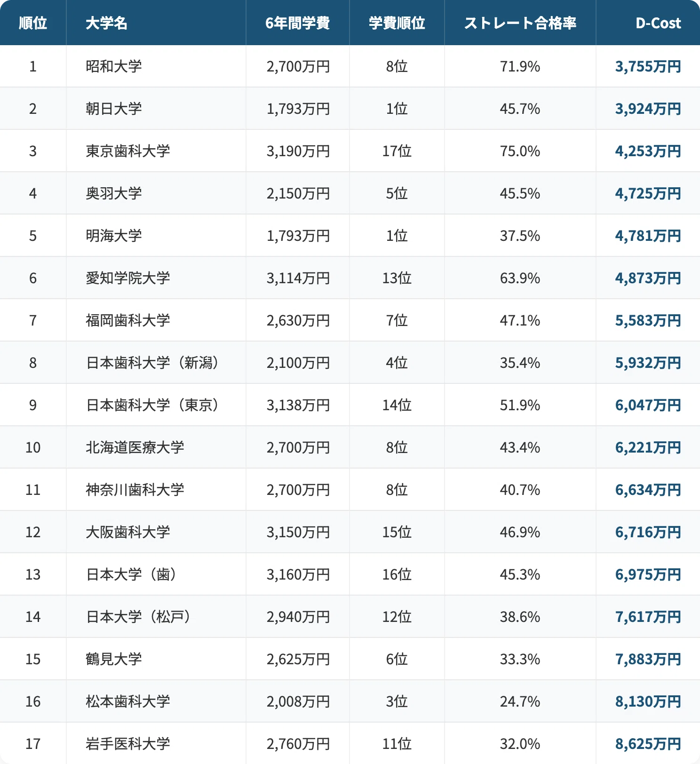The image size is (700, 764).
Task: Select the university name '福岡歯科大学'
Action: pos(128,320)
